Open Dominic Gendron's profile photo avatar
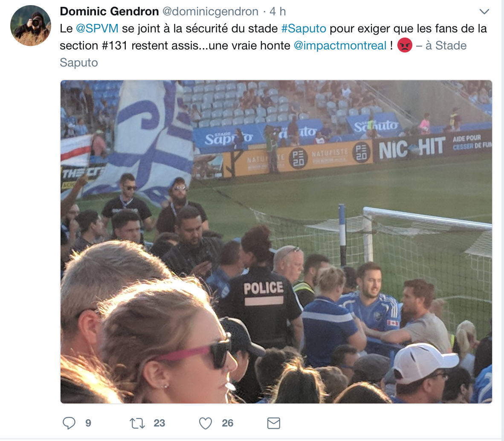Screen dimensions: 504x441 point(31,26)
